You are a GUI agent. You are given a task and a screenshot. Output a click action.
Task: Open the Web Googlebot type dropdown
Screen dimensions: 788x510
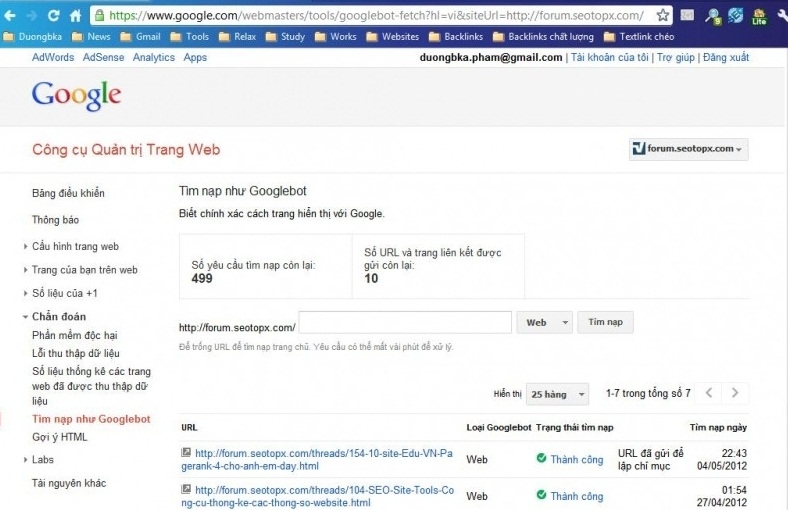(544, 323)
